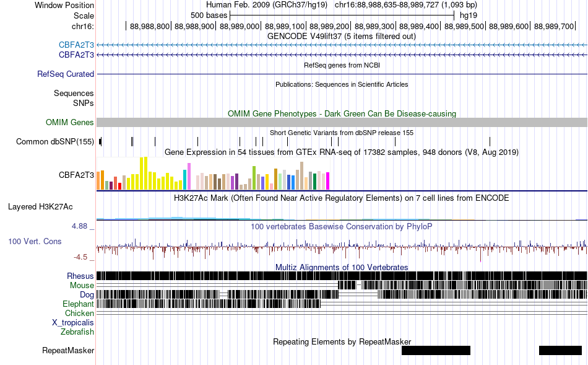This screenshot has width=588, height=365.
Task: Click the 88,989,500 ruler position label
Action: [464, 26]
